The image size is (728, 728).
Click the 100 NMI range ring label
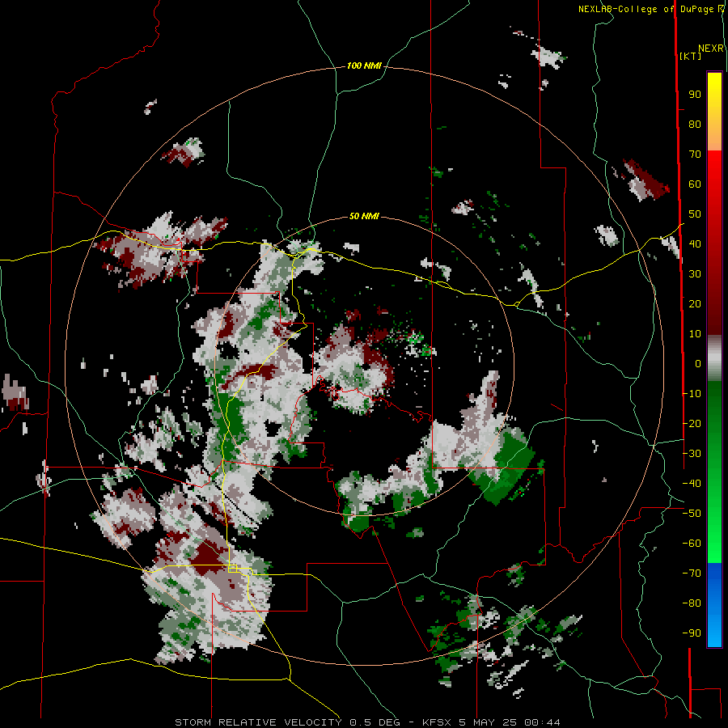point(364,66)
